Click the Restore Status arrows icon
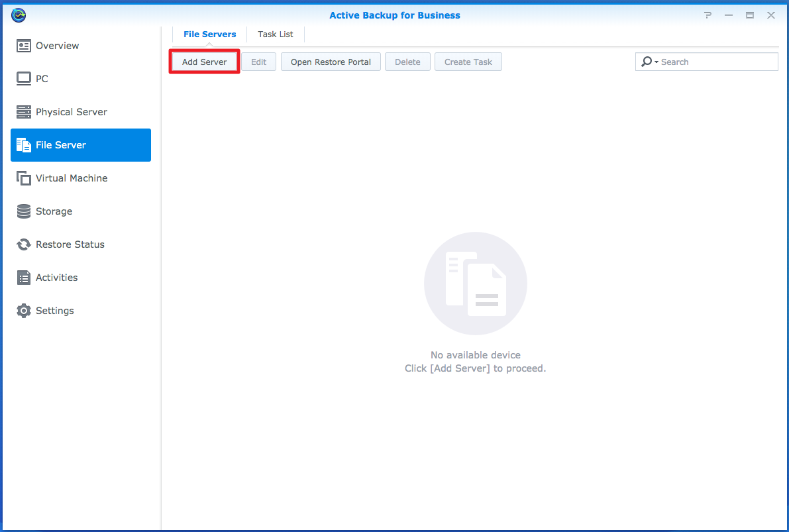This screenshot has width=789, height=532. pyautogui.click(x=24, y=244)
